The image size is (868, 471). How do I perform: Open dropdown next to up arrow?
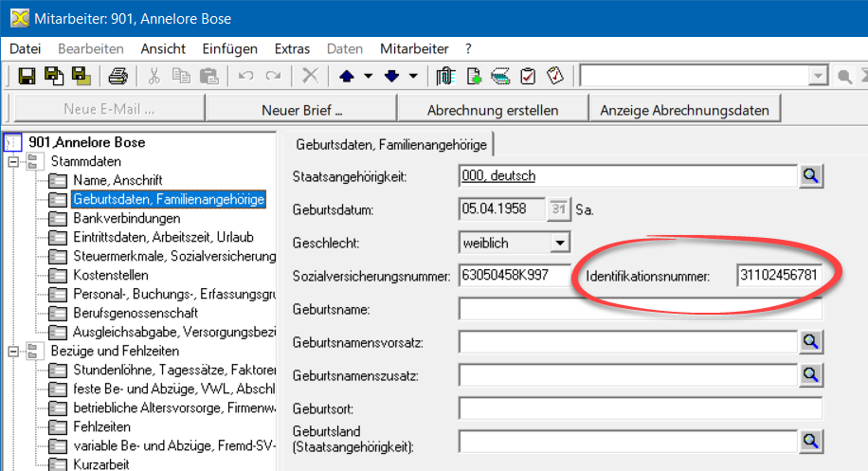[x=368, y=77]
